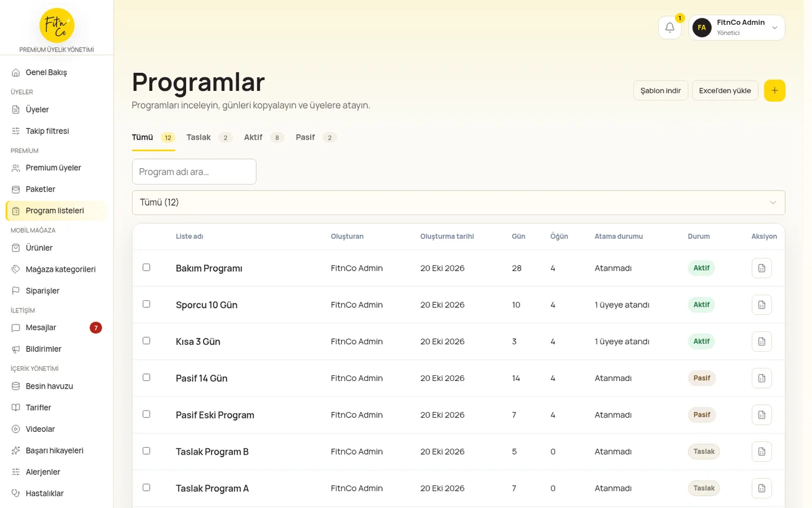Toggle the Pasif 14 Gün checkbox
This screenshot has height=508, width=812.
(147, 377)
